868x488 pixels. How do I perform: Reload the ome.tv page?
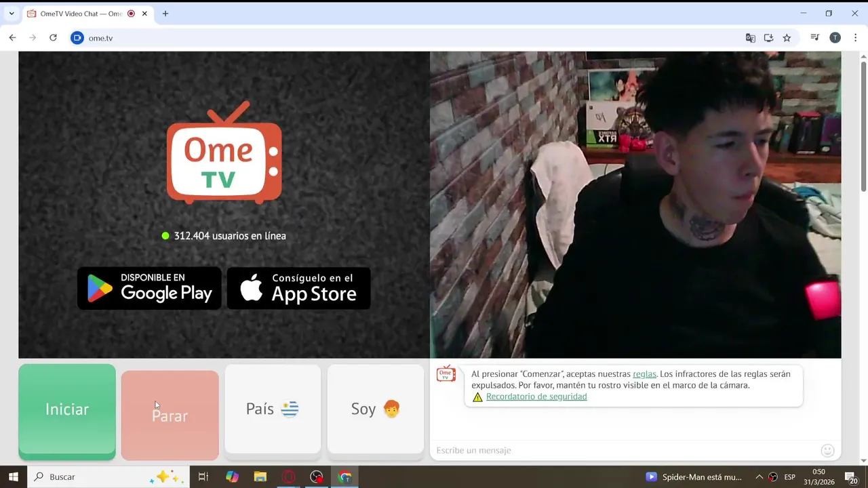tap(53, 38)
